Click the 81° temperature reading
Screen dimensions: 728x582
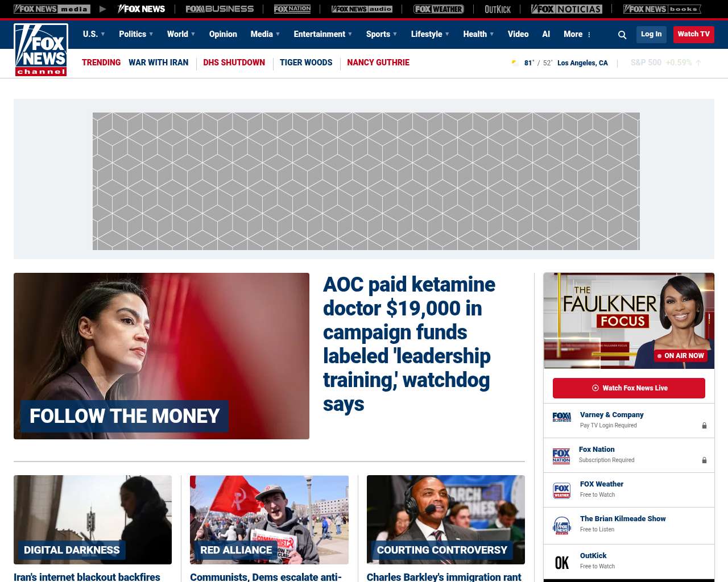coord(529,63)
